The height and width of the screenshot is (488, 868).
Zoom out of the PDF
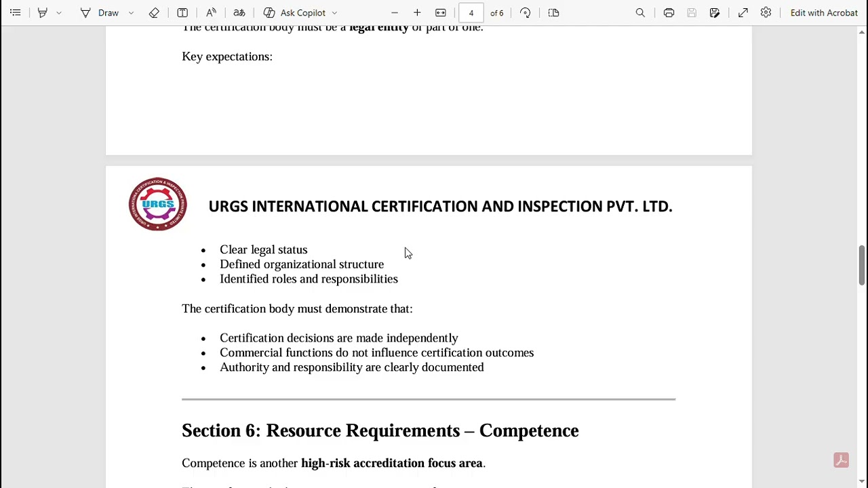coord(395,13)
